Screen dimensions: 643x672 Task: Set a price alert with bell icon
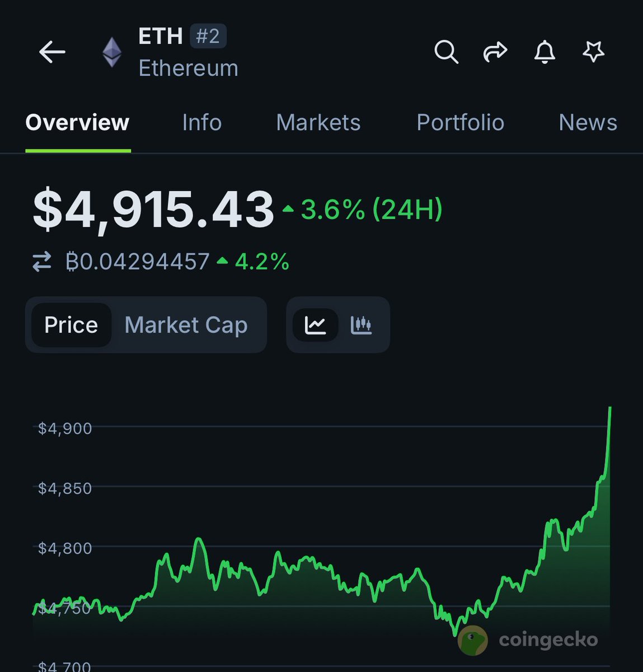(x=544, y=52)
